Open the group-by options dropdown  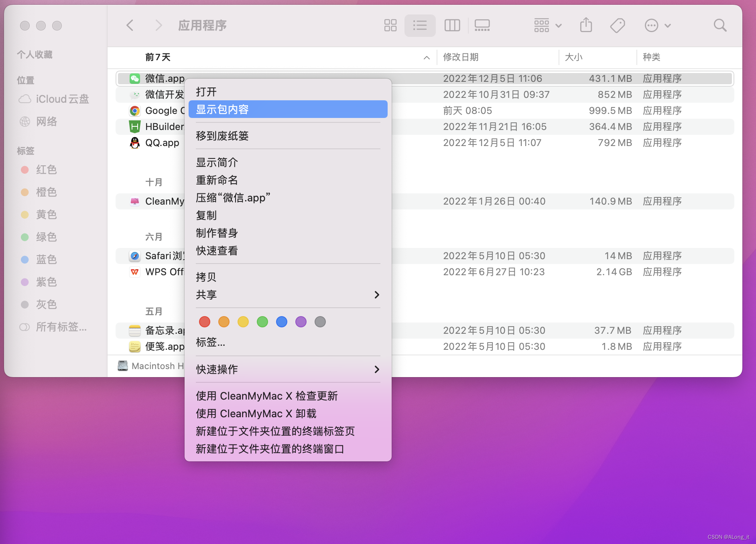tap(548, 26)
